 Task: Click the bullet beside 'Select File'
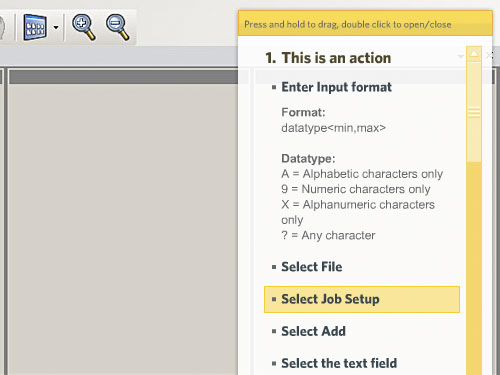(x=274, y=267)
